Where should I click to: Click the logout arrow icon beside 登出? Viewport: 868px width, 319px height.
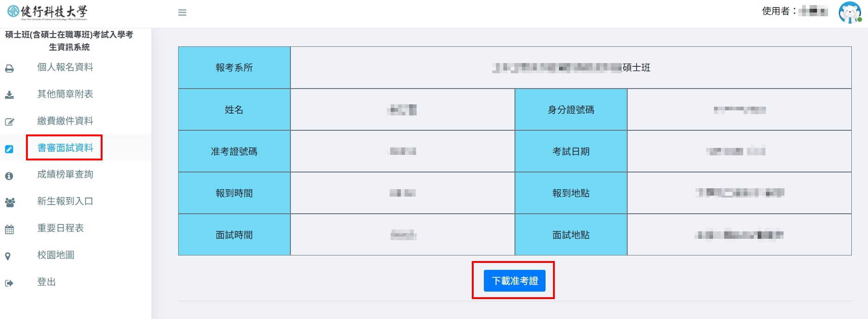(9, 283)
